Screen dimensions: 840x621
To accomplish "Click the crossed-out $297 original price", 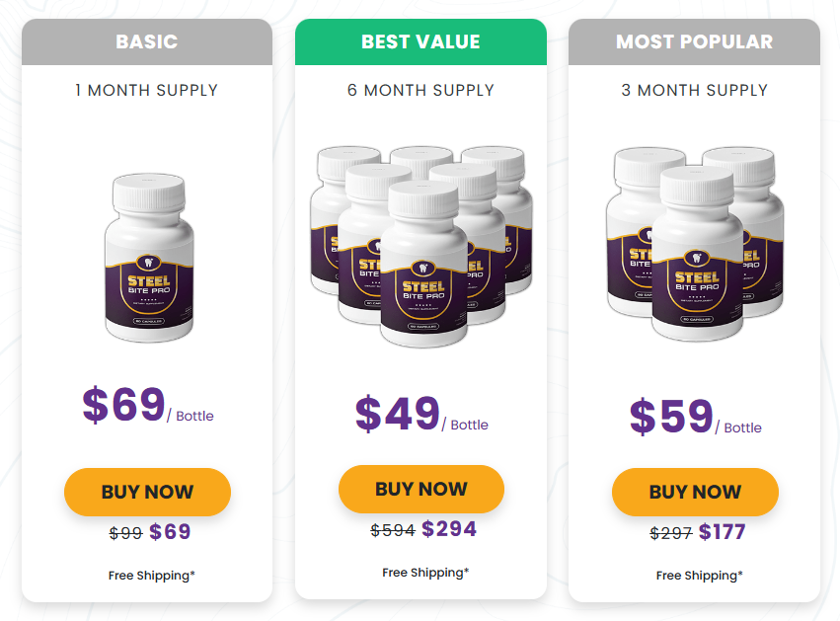I will point(669,533).
